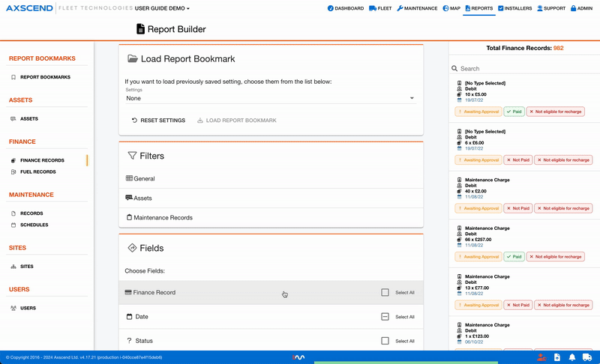This screenshot has width=600, height=364.
Task: Click the finance records Search field
Action: pyautogui.click(x=525, y=68)
